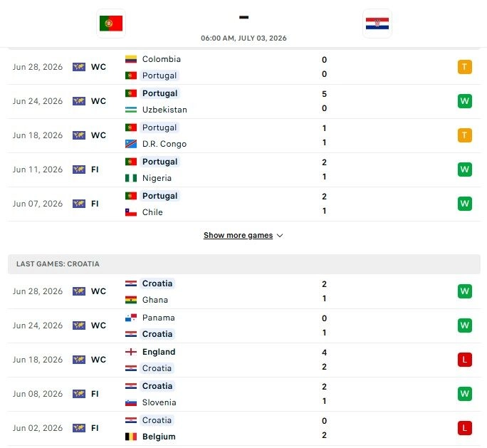Click the Chile flag icon
Image resolution: width=487 pixels, height=448 pixels.
(131, 212)
